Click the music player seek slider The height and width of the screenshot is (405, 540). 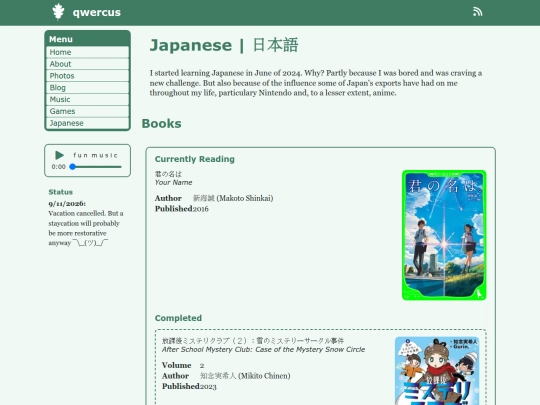pos(96,167)
